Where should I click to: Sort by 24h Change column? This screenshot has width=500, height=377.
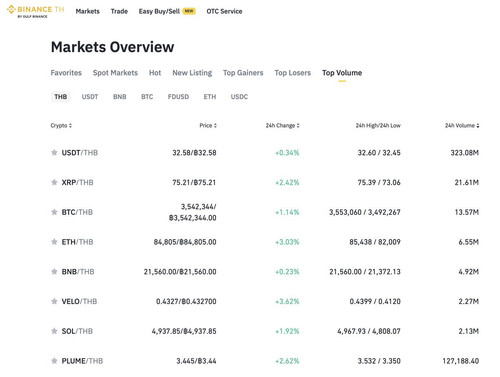tap(282, 126)
